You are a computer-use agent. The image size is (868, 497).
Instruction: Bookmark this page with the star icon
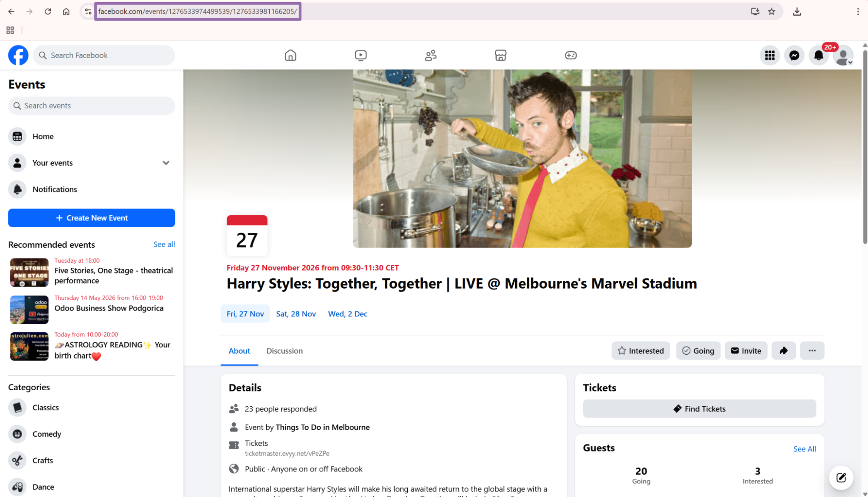pyautogui.click(x=772, y=12)
